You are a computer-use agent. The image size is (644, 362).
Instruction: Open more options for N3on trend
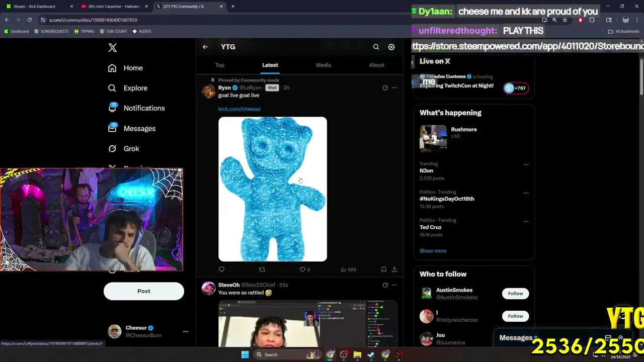coord(526,164)
